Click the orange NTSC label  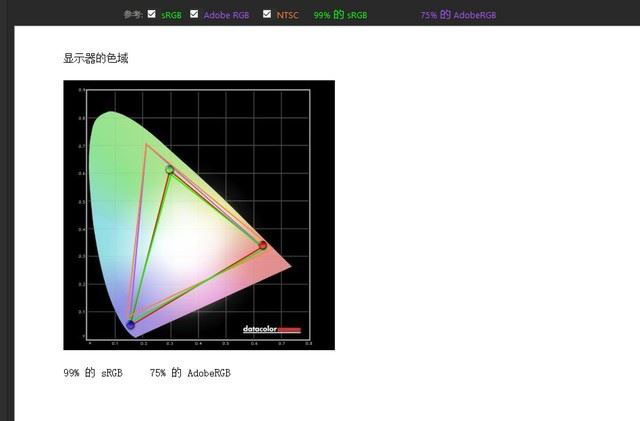coord(287,15)
